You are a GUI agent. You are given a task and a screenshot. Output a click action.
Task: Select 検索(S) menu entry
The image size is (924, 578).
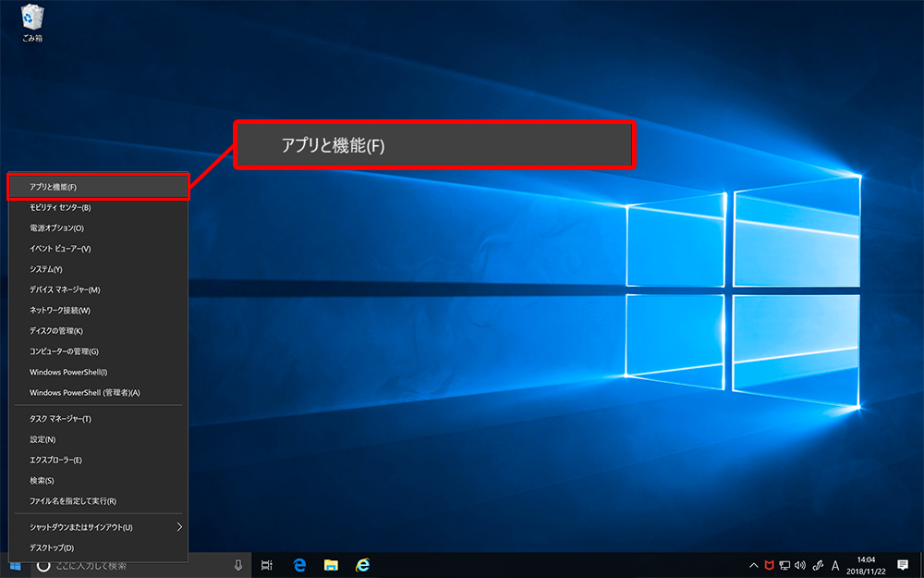pyautogui.click(x=99, y=481)
